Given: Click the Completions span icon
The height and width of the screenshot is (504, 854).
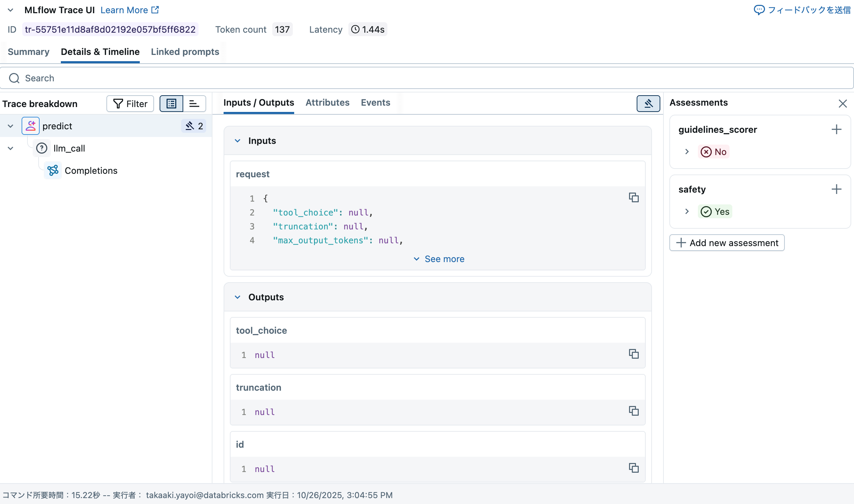Looking at the screenshot, I should 53,171.
